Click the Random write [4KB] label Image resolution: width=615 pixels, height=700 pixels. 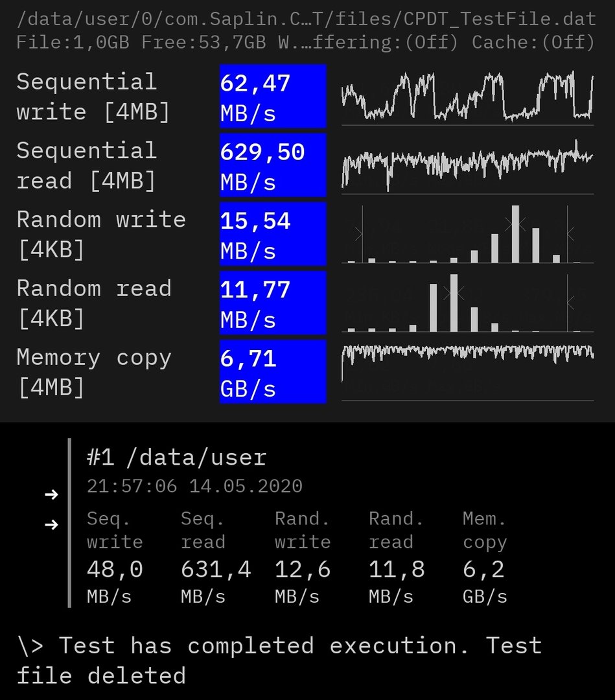101,235
